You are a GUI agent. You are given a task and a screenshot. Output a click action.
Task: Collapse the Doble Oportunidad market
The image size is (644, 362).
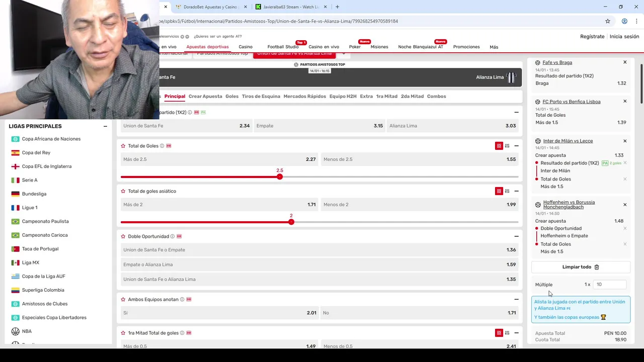click(x=516, y=236)
